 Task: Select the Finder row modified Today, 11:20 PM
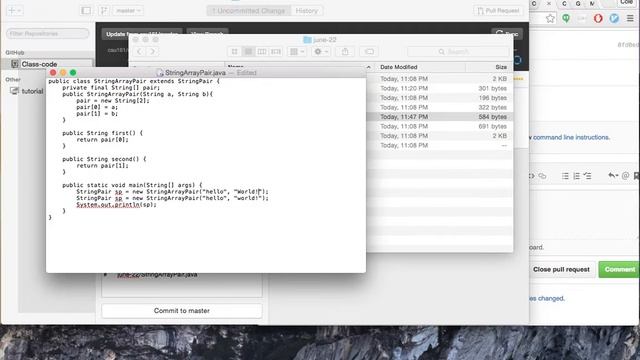pyautogui.click(x=439, y=88)
